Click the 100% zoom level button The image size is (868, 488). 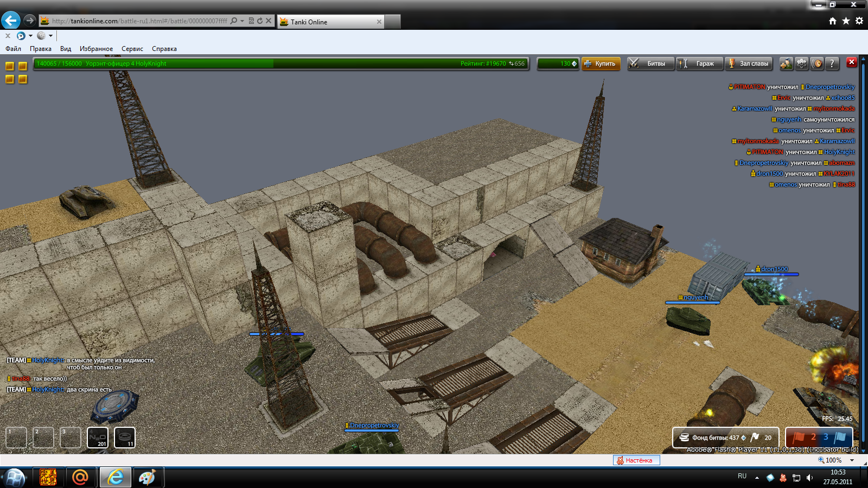(x=830, y=460)
